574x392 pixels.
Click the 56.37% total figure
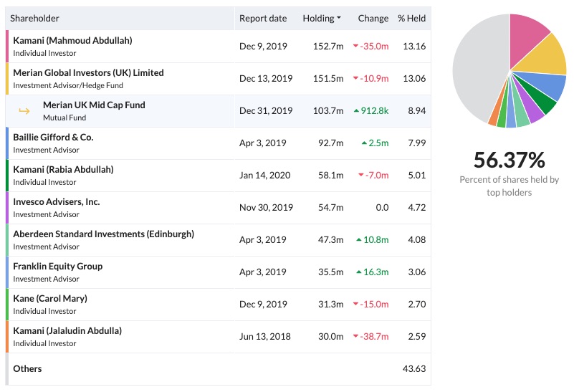tap(510, 160)
